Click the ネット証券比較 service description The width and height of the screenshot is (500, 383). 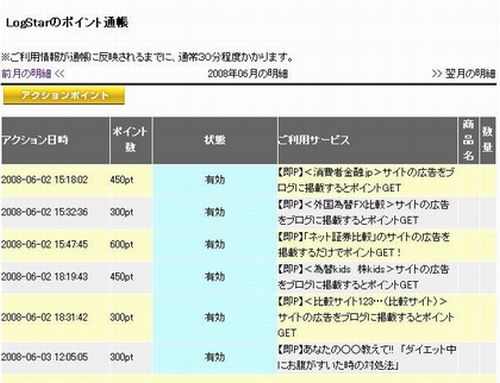click(x=364, y=244)
